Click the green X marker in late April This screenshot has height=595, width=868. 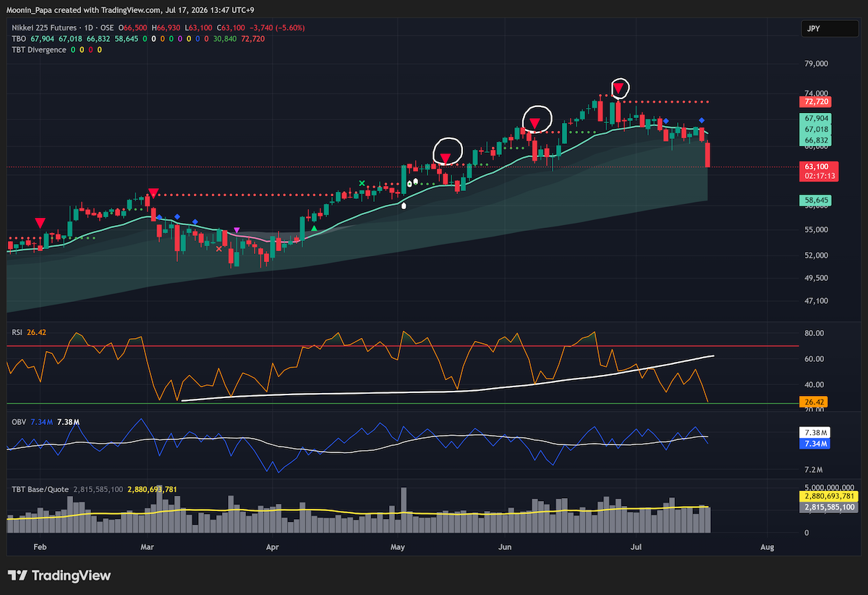362,184
